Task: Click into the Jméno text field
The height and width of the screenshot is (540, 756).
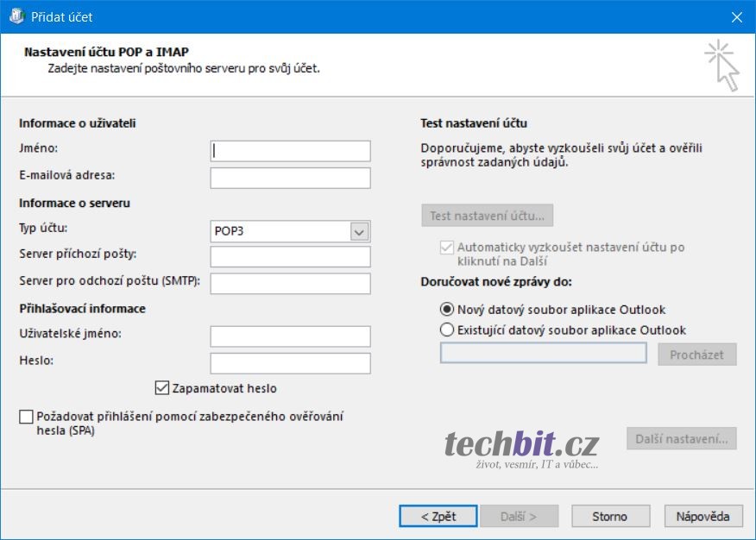Action: coord(290,151)
